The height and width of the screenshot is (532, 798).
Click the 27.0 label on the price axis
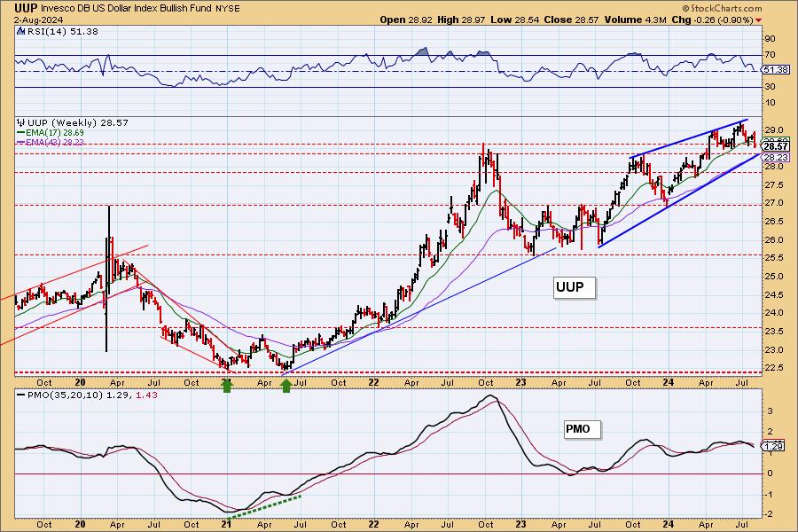pos(772,203)
